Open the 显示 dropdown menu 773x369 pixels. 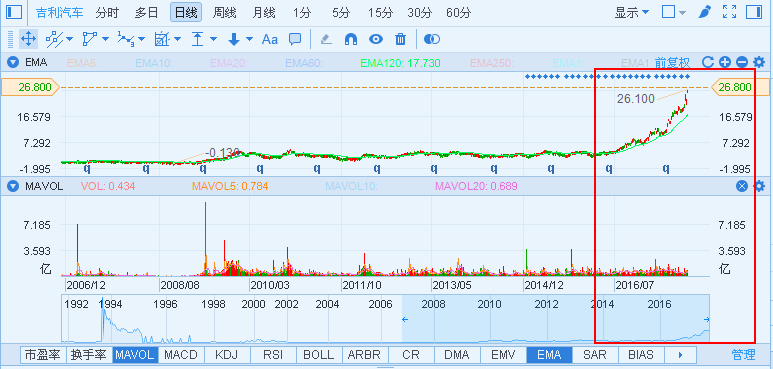(x=632, y=12)
